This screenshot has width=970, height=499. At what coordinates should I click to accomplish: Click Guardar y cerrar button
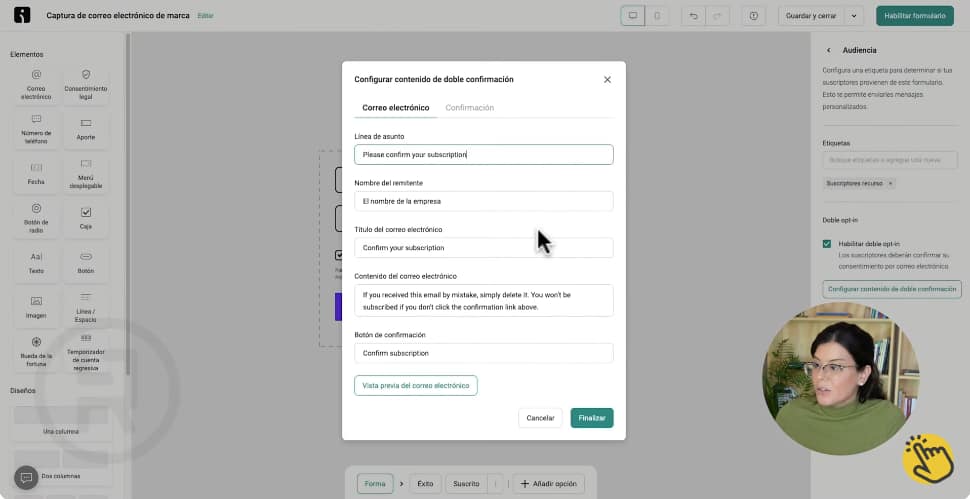pos(811,15)
